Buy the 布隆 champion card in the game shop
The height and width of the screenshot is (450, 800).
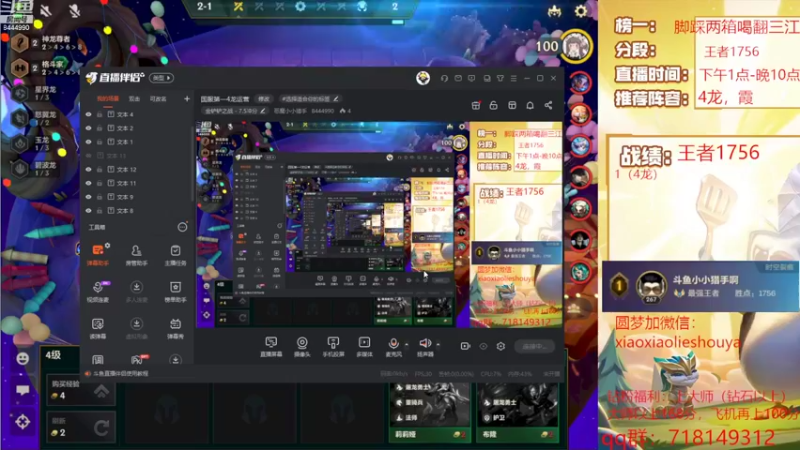coord(517,411)
